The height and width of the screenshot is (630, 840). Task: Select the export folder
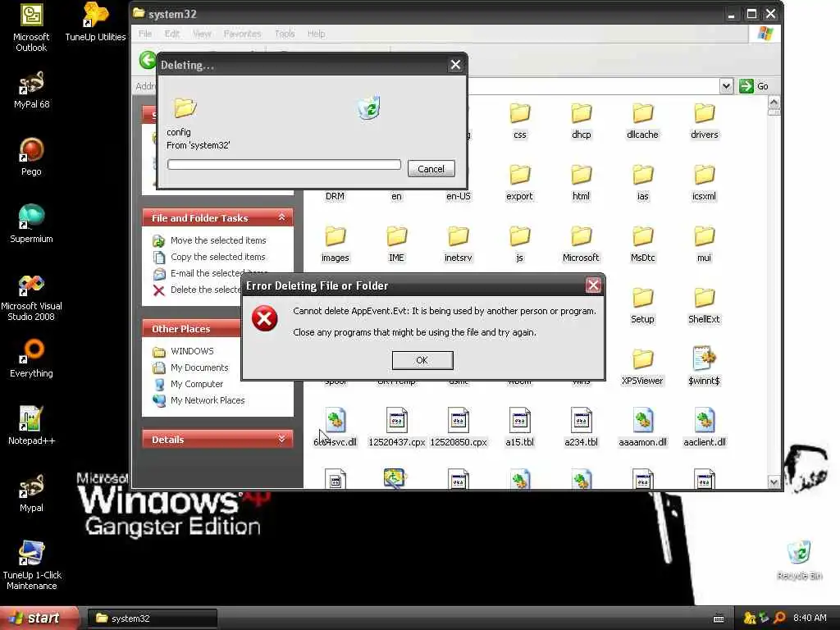pyautogui.click(x=519, y=183)
